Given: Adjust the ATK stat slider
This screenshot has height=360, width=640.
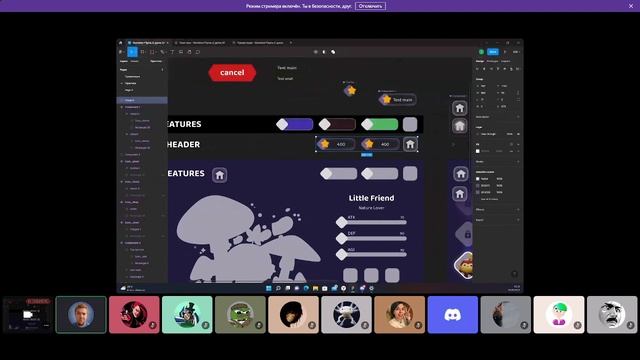Looking at the screenshot, I should click(372, 222).
